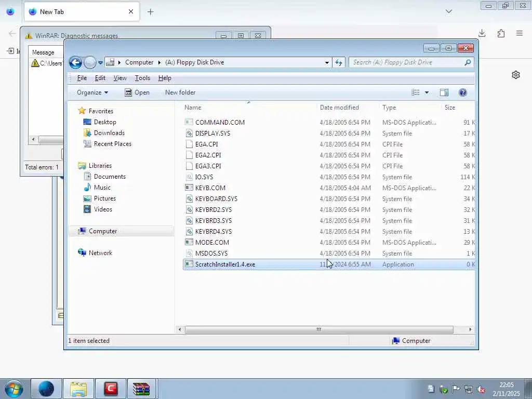Open the view options dropdown arrow

click(x=427, y=92)
